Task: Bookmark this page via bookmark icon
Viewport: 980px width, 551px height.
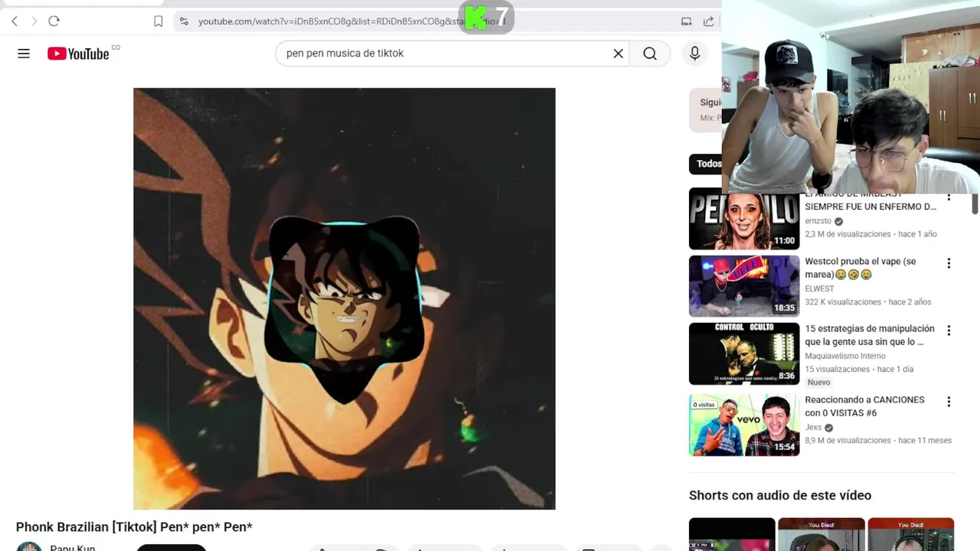Action: click(158, 21)
